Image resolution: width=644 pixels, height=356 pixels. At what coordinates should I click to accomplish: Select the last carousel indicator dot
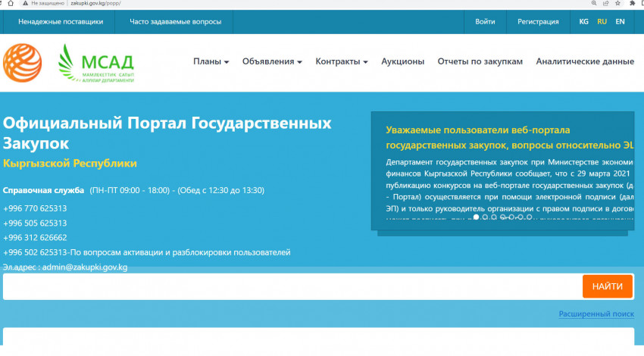[529, 217]
